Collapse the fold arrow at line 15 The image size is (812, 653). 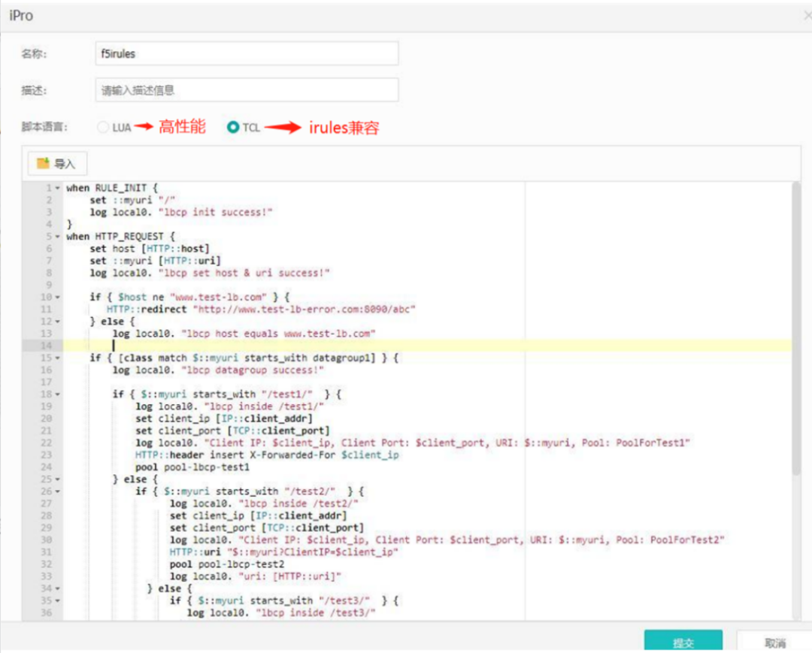(x=57, y=358)
